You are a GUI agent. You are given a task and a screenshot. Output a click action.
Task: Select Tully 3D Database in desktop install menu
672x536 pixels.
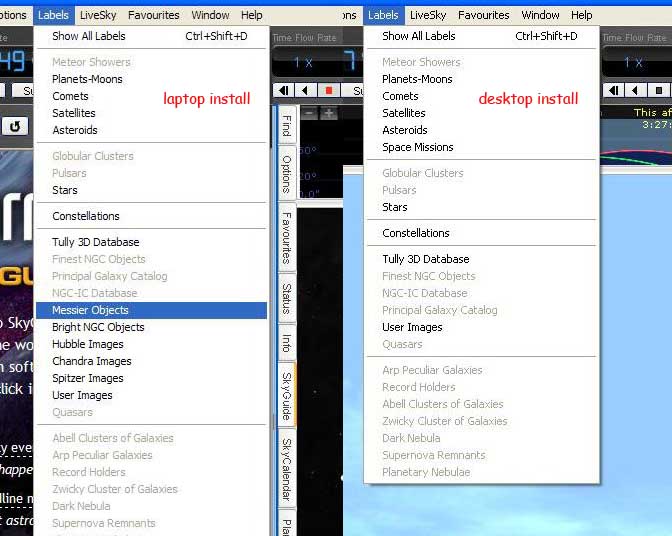[x=481, y=259]
